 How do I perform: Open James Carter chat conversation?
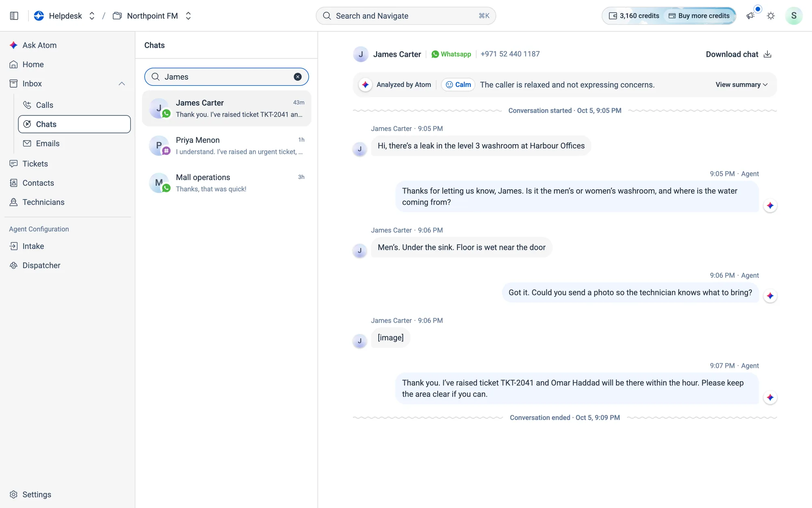[x=227, y=109]
